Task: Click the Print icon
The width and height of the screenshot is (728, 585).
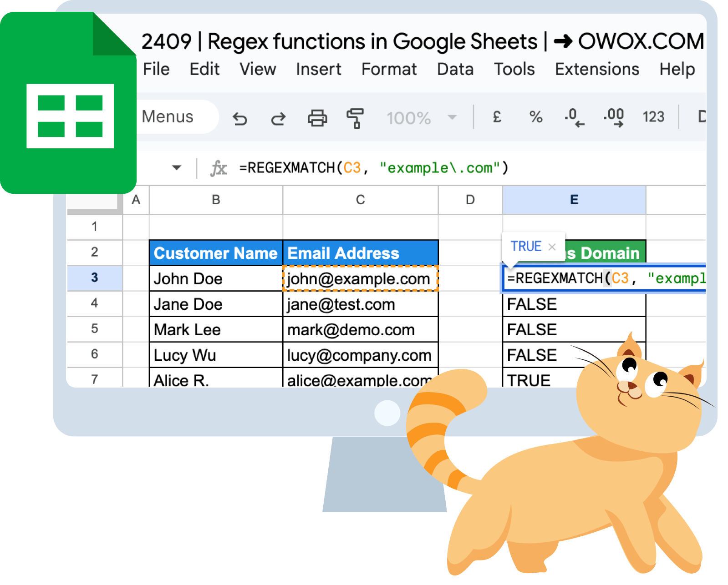Action: (x=317, y=118)
